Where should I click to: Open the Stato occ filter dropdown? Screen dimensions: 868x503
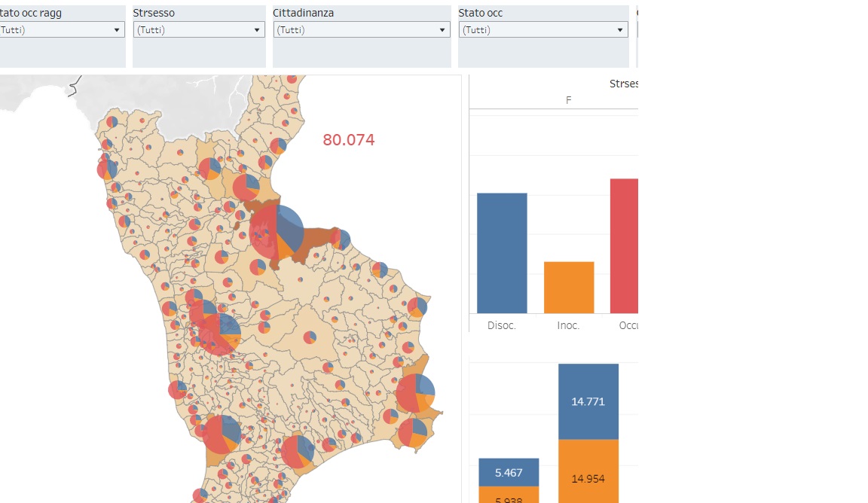pos(543,30)
